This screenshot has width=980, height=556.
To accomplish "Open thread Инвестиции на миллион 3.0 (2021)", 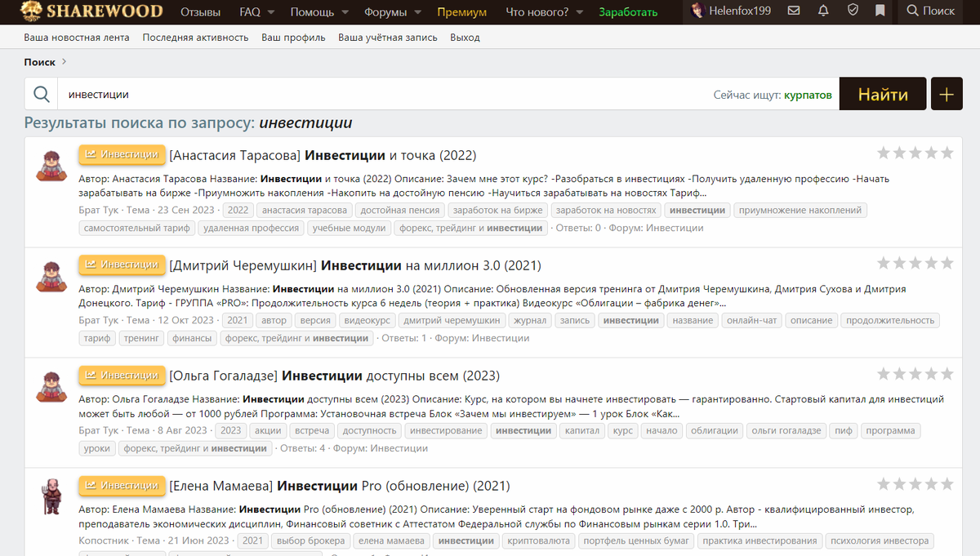I will 355,265.
